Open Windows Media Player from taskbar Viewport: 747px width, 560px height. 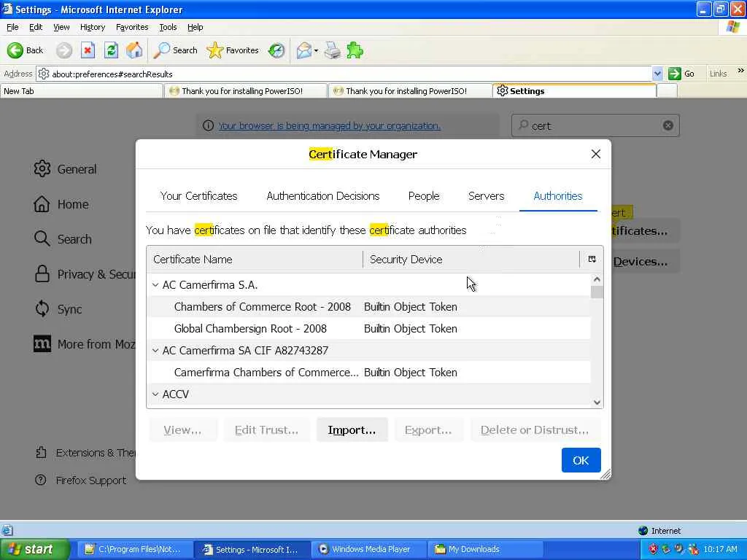click(x=370, y=549)
